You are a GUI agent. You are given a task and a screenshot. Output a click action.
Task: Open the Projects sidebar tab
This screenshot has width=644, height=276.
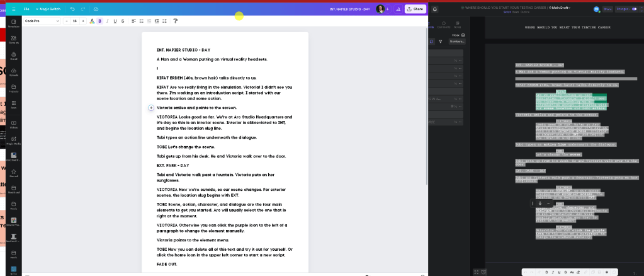tap(14, 88)
